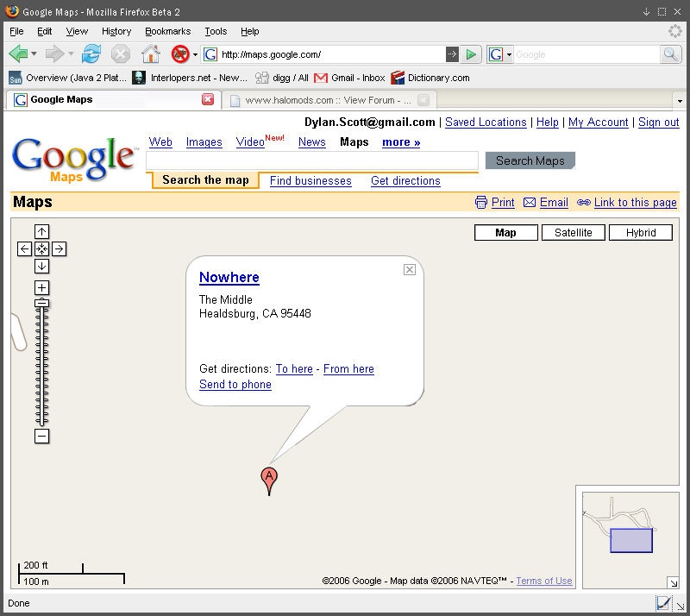Reload the page with the refresh icon
Viewport: 690px width, 616px height.
(91, 54)
